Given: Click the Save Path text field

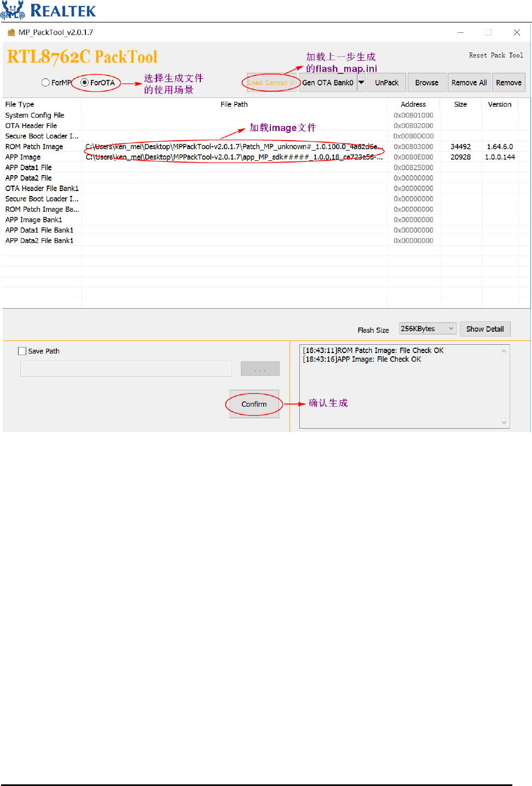Looking at the screenshot, I should [x=126, y=368].
